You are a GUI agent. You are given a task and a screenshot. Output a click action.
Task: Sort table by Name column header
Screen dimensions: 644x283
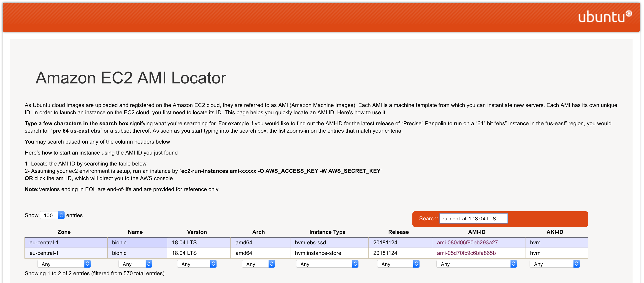click(x=135, y=232)
